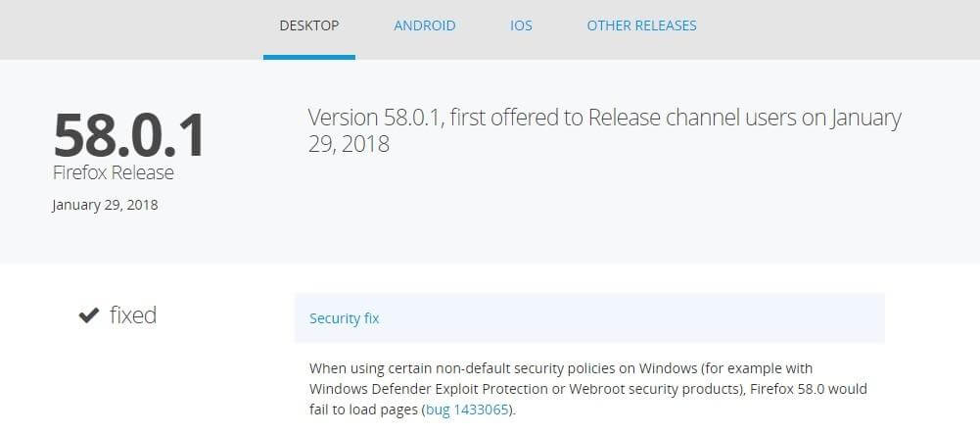
Task: Click the Firefox 58.0 would text
Action: pyautogui.click(x=808, y=389)
